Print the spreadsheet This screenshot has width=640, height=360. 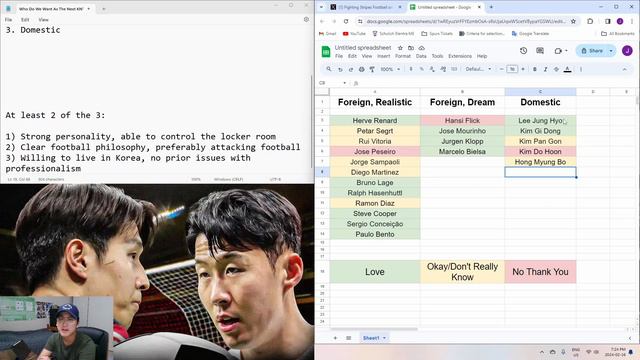click(x=361, y=69)
